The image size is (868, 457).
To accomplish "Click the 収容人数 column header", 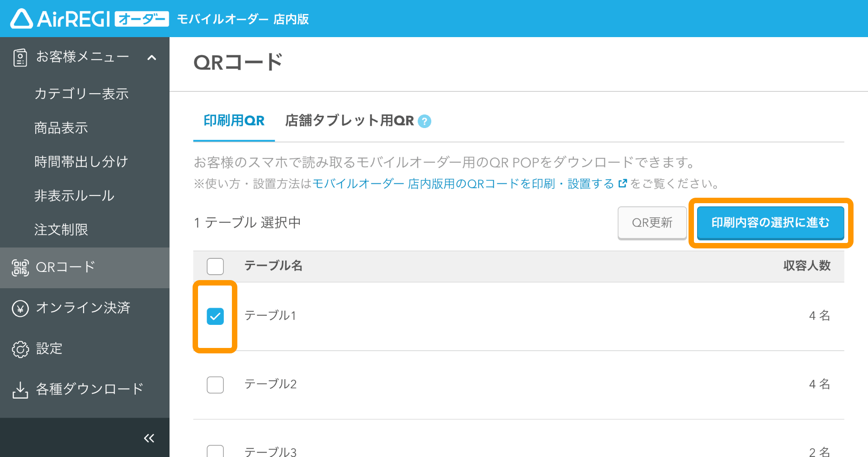I will pyautogui.click(x=807, y=266).
